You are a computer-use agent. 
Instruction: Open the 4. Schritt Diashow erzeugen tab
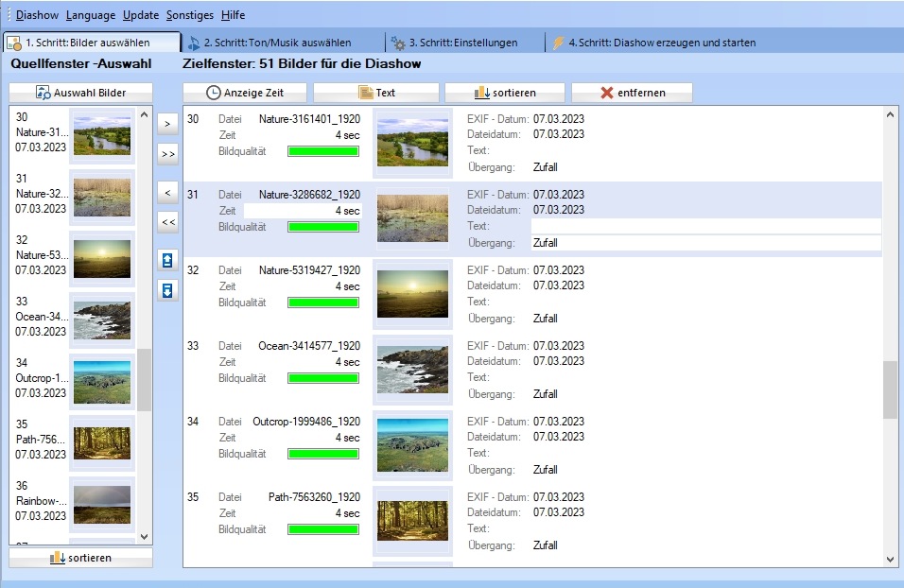tap(662, 42)
